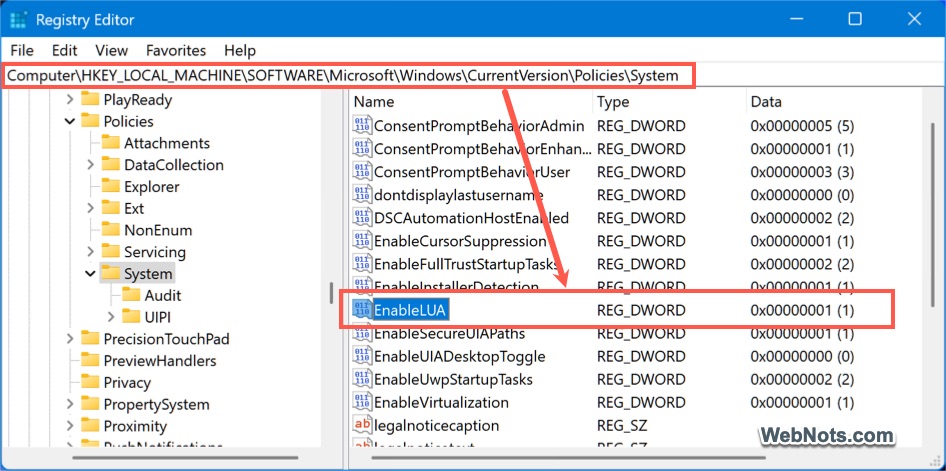The width and height of the screenshot is (946, 471).
Task: Click the tree pane vertical scrollbar thumb
Action: (331, 292)
